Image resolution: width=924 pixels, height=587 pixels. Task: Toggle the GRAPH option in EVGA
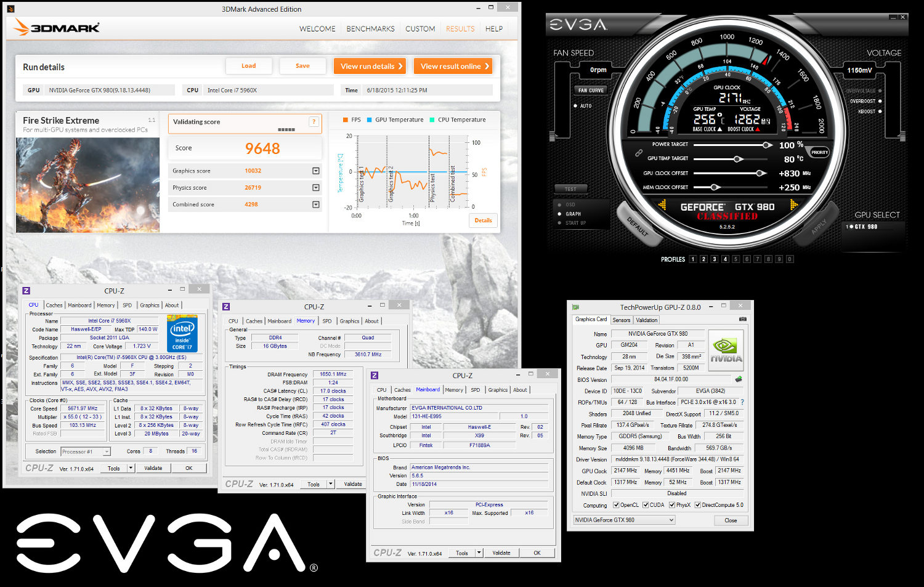click(559, 214)
